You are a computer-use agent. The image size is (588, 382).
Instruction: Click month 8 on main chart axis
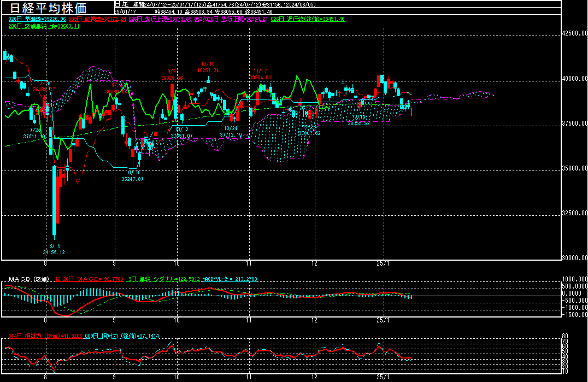[x=45, y=263]
